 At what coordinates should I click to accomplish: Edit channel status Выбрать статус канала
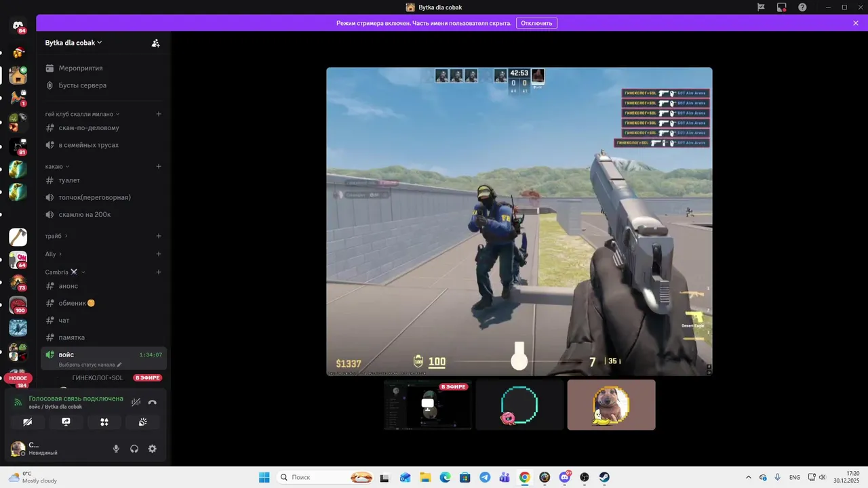pos(90,365)
